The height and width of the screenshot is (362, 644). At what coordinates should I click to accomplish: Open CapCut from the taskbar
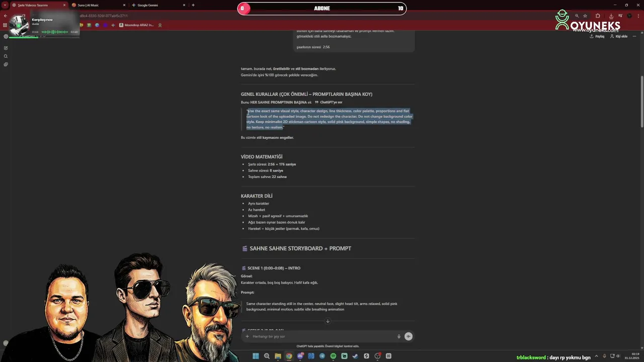click(x=388, y=356)
